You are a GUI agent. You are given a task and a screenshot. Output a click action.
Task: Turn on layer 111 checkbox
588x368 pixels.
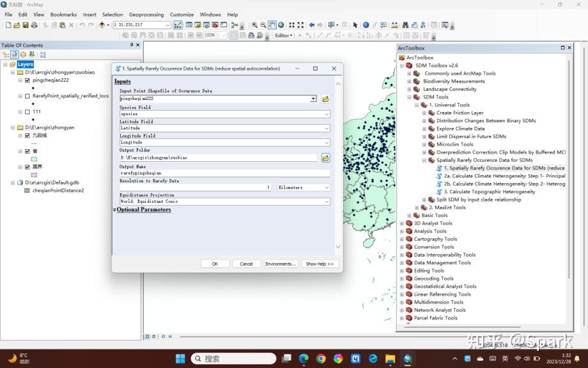pos(27,111)
